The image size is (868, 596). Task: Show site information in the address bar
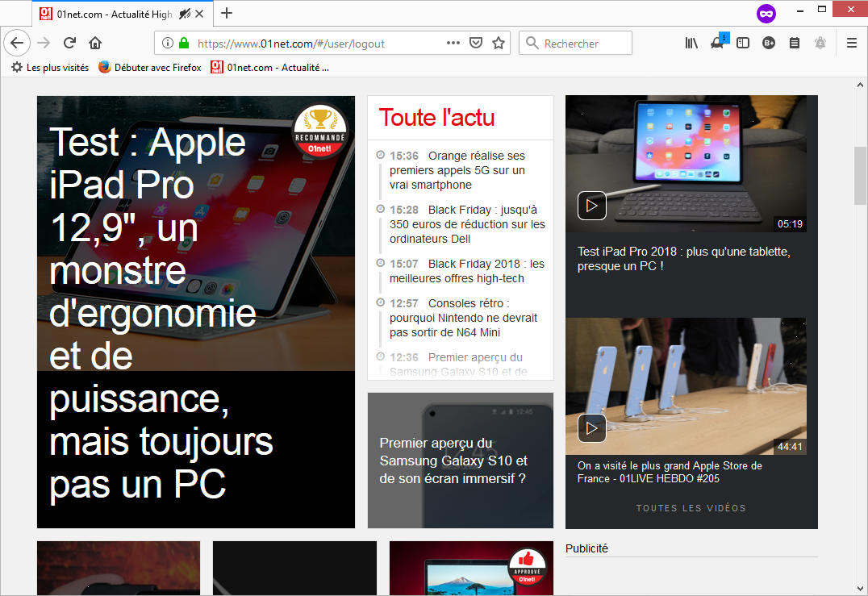click(168, 44)
